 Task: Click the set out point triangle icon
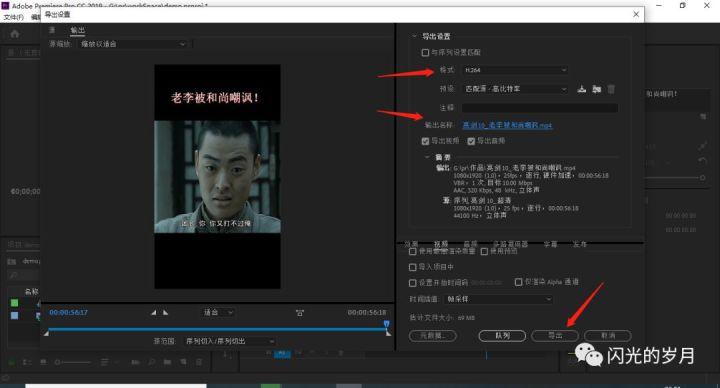pos(165,313)
